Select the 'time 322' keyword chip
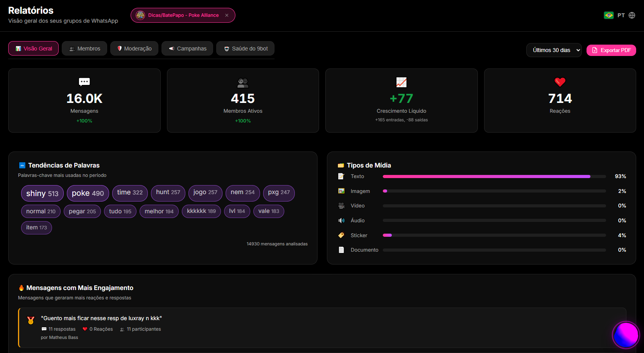Viewport: 644px width, 353px height. (130, 193)
